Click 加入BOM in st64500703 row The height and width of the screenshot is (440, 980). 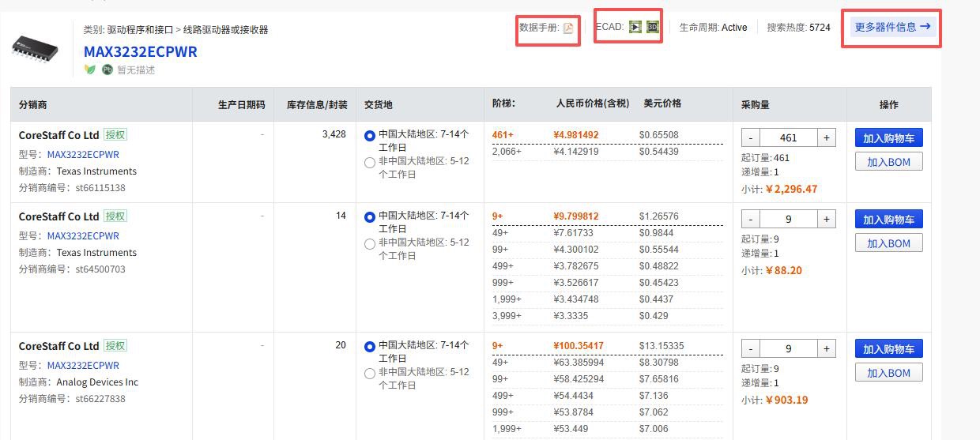(888, 243)
